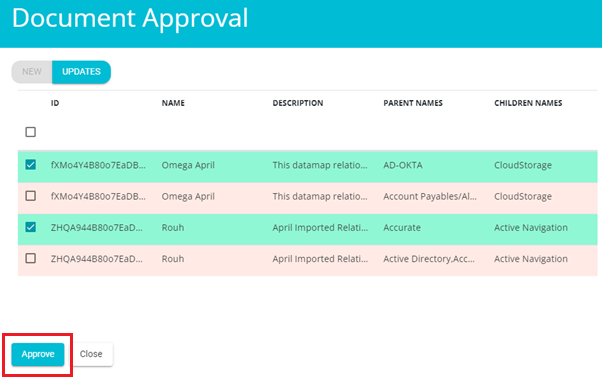Click the Active Directory parent name cell

click(x=429, y=259)
